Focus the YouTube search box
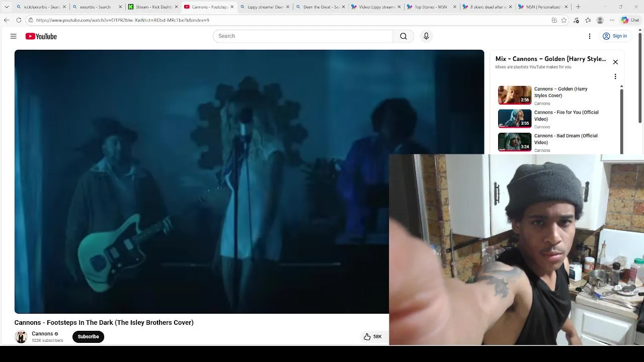644x362 pixels. point(303,36)
